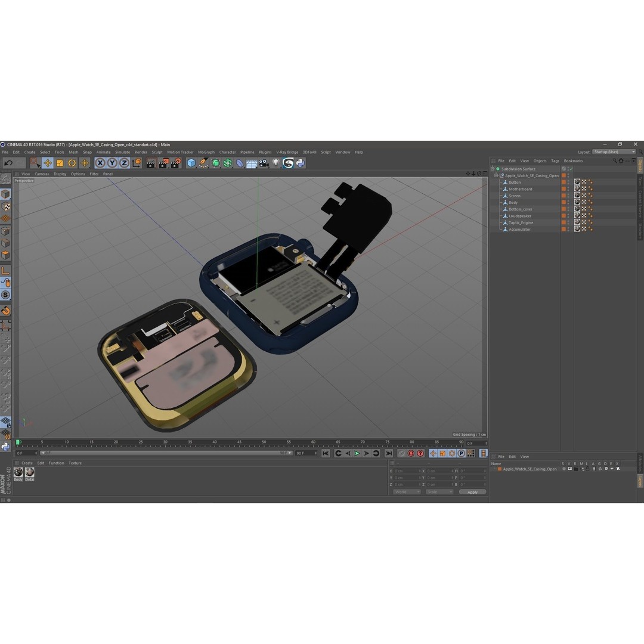
Task: Open the MoGraph menu
Action: tap(206, 152)
